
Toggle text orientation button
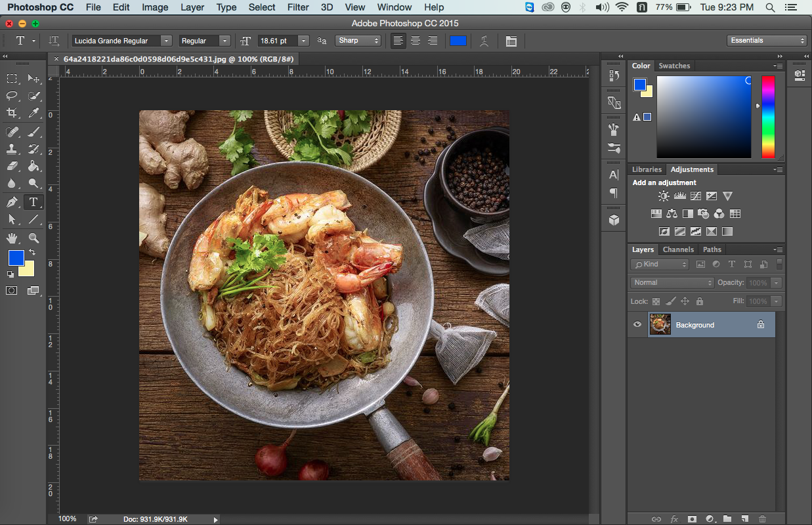[54, 41]
